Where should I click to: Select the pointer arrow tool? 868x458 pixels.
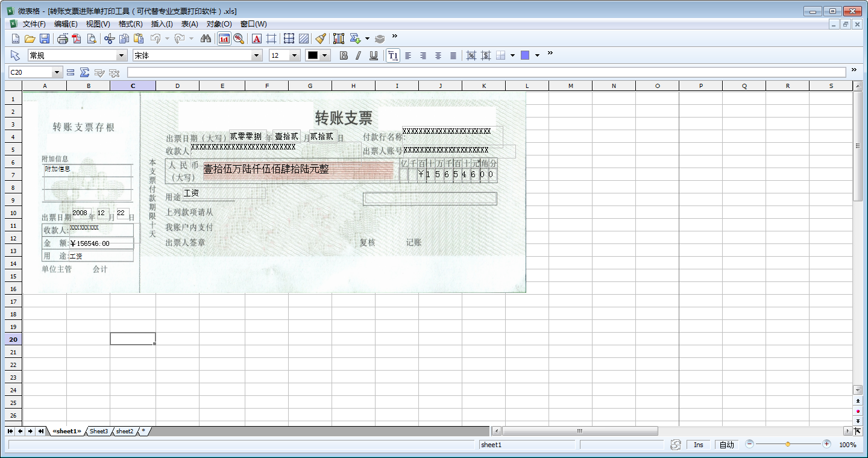click(x=16, y=55)
